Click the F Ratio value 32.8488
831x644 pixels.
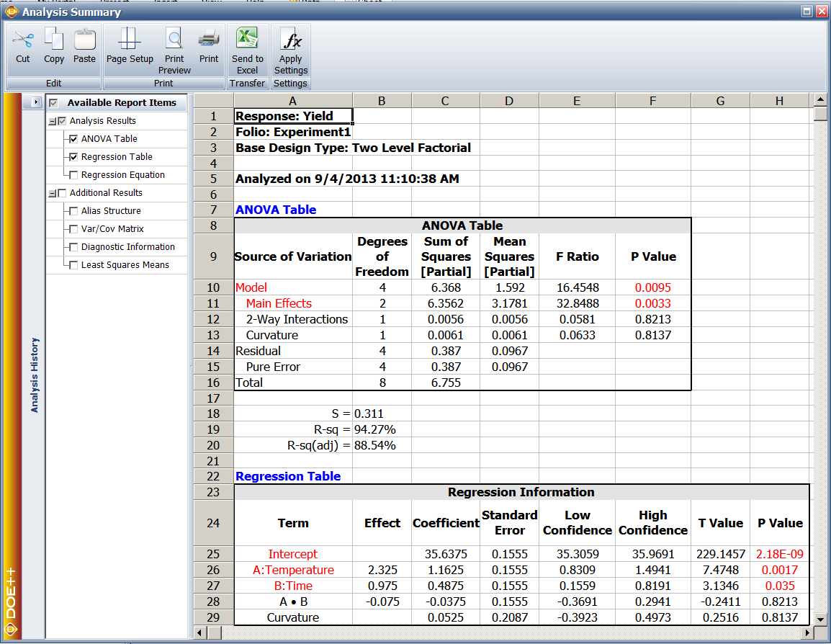point(578,303)
